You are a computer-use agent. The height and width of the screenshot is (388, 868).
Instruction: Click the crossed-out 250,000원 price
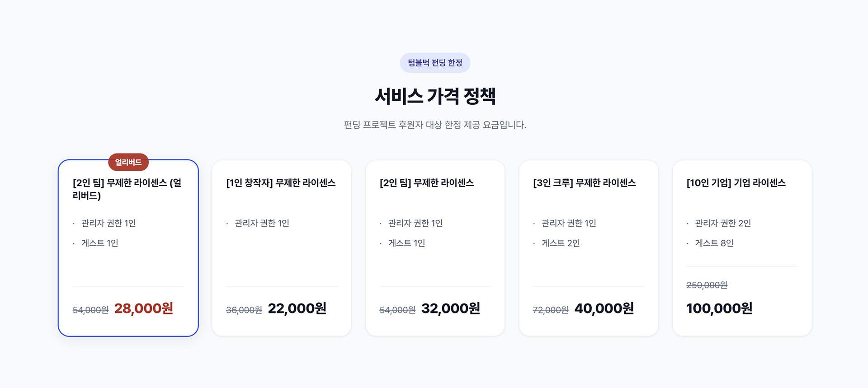(x=707, y=285)
